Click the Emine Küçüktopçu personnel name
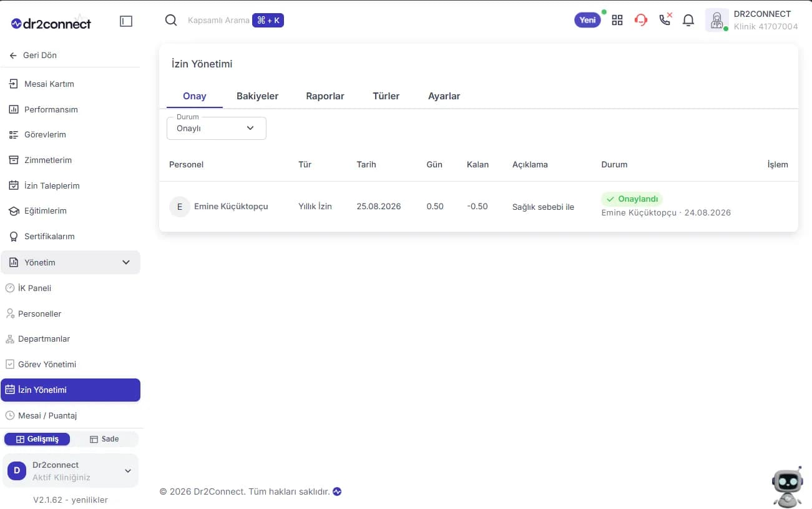Screen dimensions: 812x509 [x=231, y=206]
